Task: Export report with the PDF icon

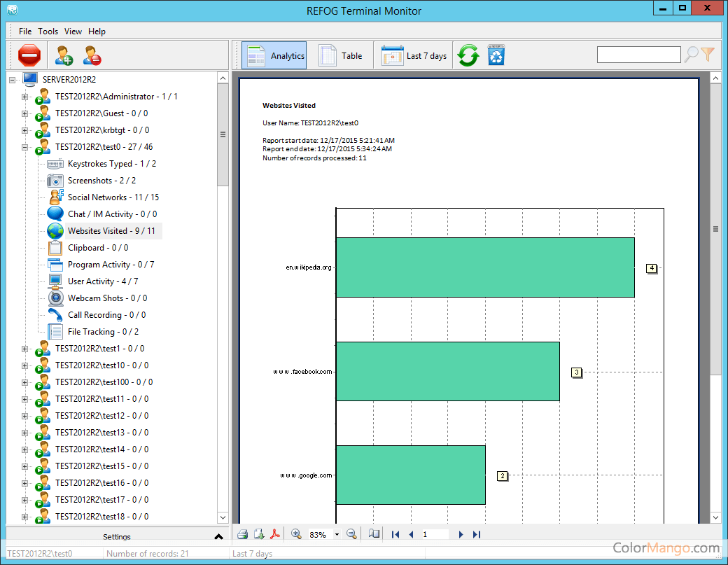Action: pos(276,534)
